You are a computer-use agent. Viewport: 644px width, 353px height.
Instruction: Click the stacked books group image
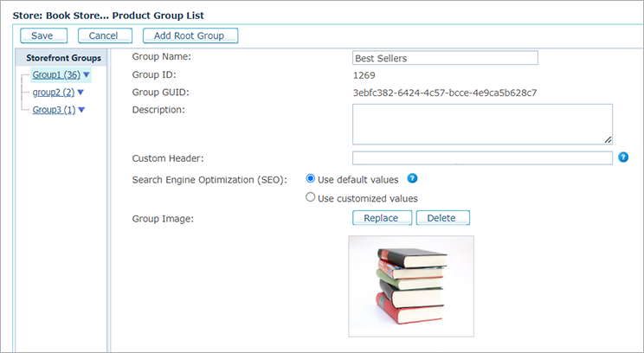[x=411, y=286]
